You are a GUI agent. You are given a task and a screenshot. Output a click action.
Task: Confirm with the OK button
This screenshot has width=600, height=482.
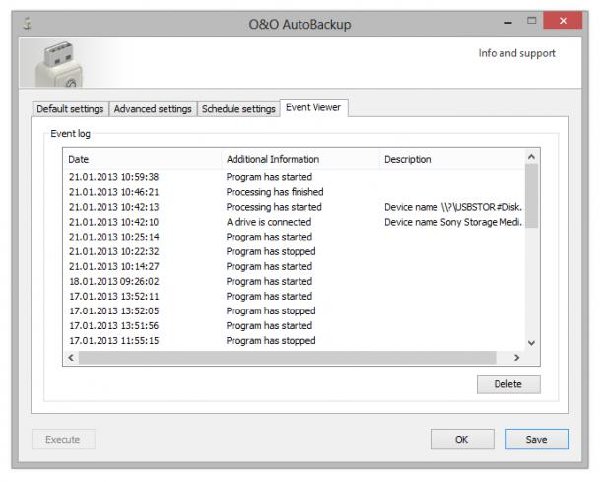coord(462,439)
